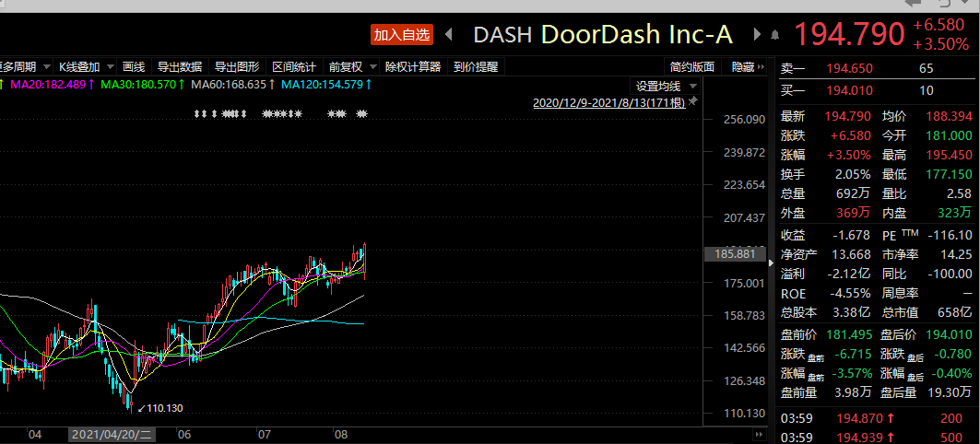This screenshot has width=980, height=444.
Task: Select the 买一 bid price 194.010
Action: (849, 90)
